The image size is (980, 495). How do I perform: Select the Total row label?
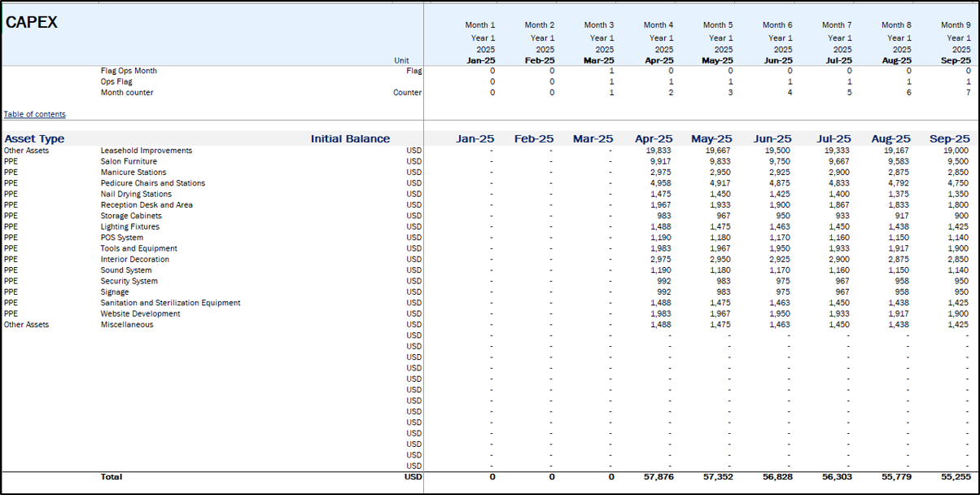coord(112,477)
